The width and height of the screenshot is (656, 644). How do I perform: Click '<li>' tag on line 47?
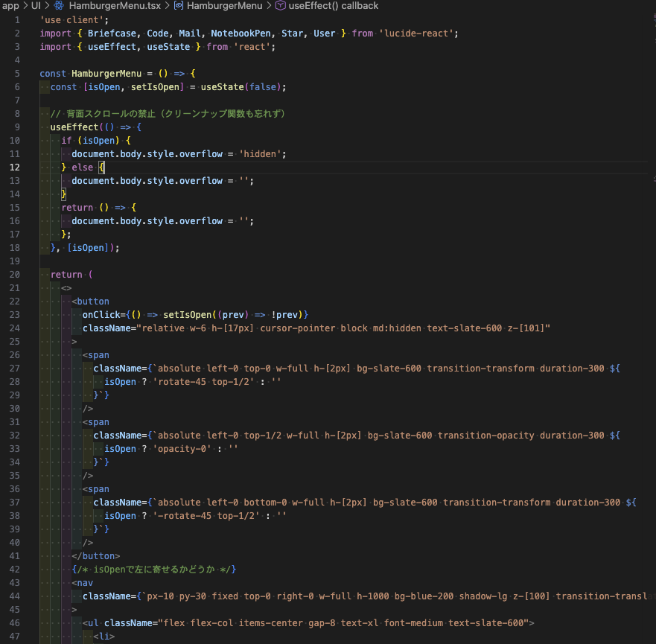coord(104,636)
